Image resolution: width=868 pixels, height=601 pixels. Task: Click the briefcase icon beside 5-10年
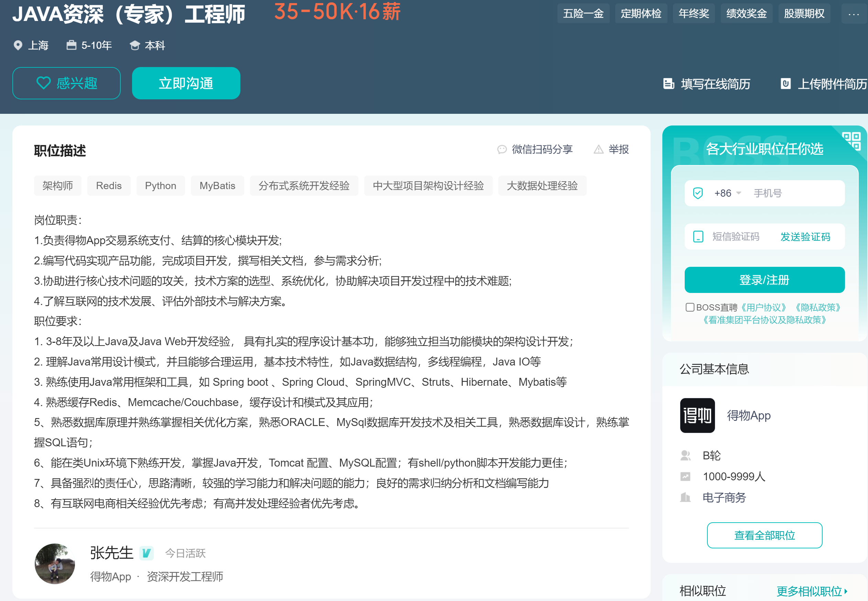point(72,45)
